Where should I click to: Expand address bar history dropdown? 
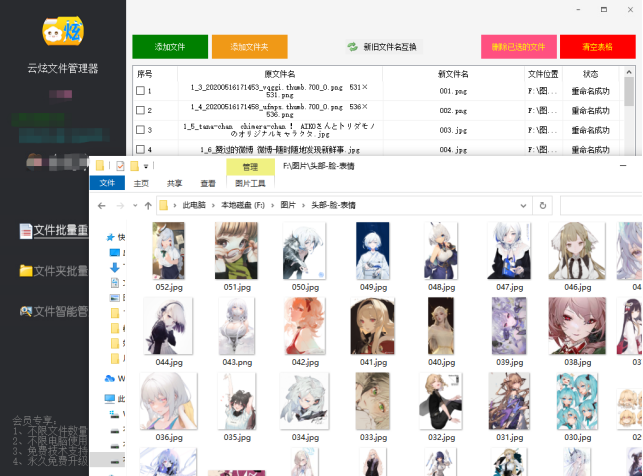523,205
